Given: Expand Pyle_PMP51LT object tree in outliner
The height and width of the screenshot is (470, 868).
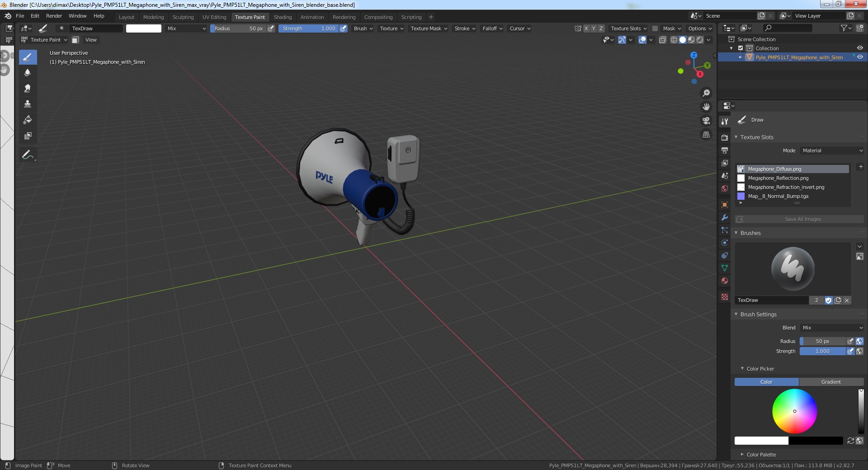Looking at the screenshot, I should 740,57.
